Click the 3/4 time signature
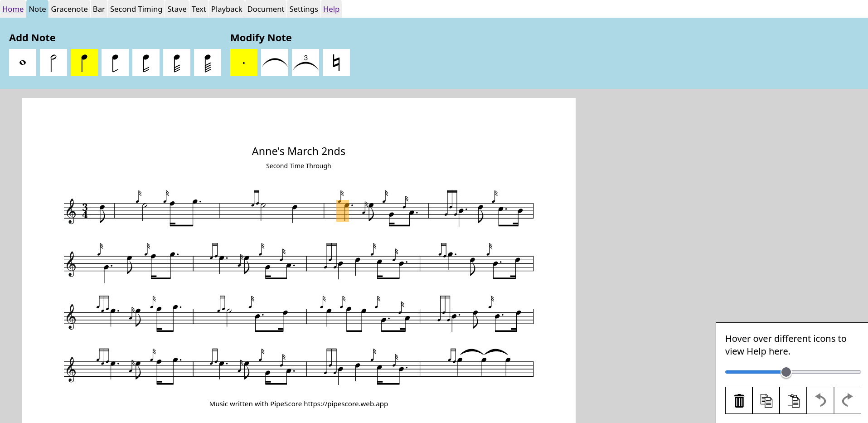Screen dimensions: 868x423 coord(85,211)
